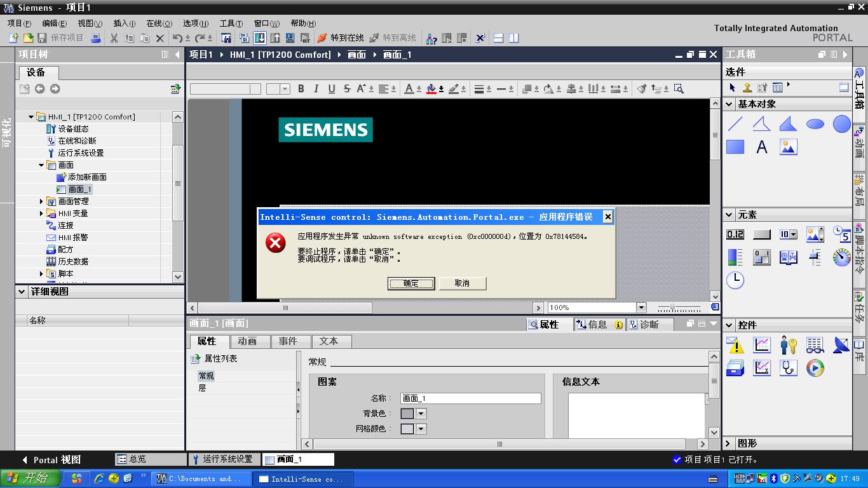
Task: Select the Line tool in basic objects
Action: pyautogui.click(x=735, y=124)
